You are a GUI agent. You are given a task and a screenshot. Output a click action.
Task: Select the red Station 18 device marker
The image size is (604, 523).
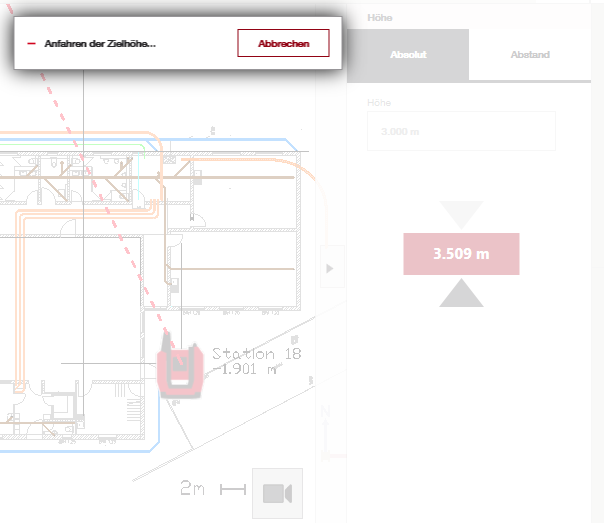pos(180,368)
